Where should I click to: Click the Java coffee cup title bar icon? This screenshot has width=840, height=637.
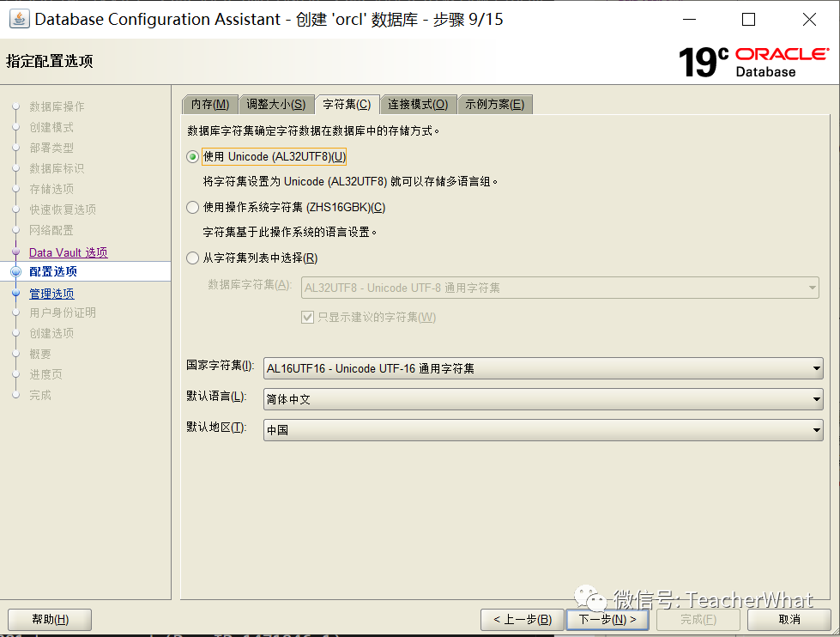pos(19,19)
